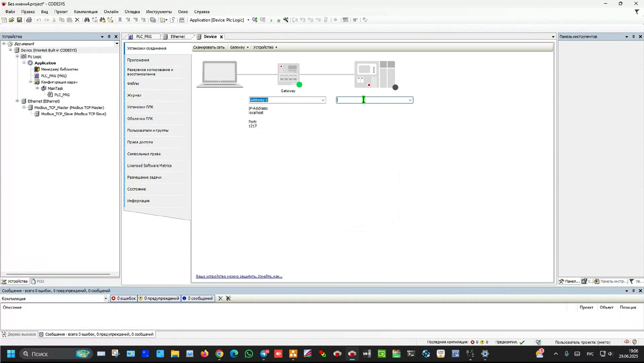644x363 pixels.
Task: Select MainTask in the device tree
Action: [55, 88]
